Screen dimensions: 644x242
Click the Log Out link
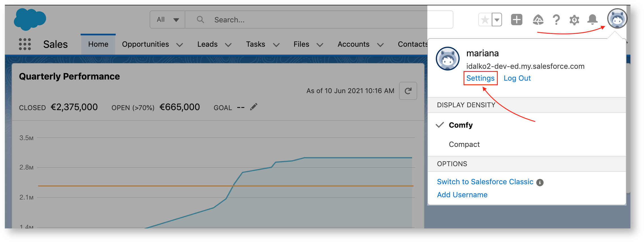point(517,78)
